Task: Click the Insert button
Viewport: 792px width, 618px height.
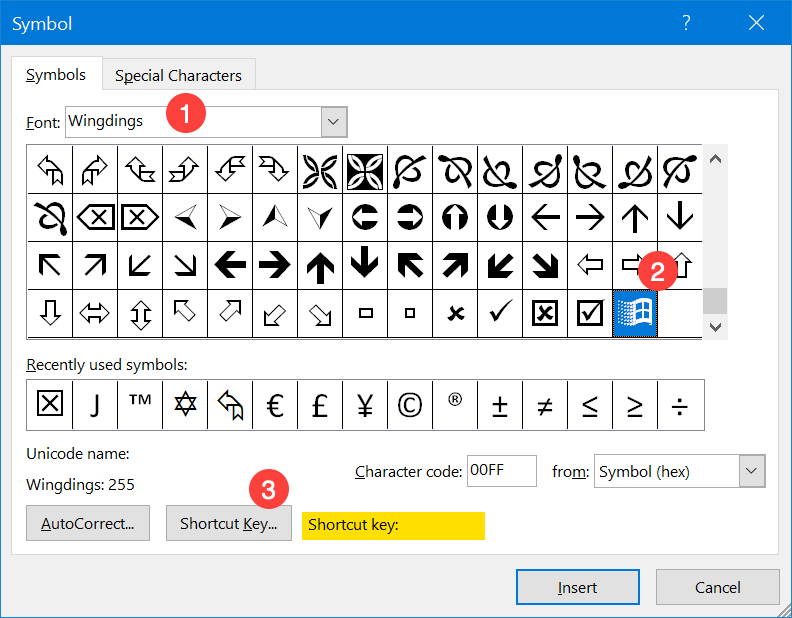Action: 577,587
